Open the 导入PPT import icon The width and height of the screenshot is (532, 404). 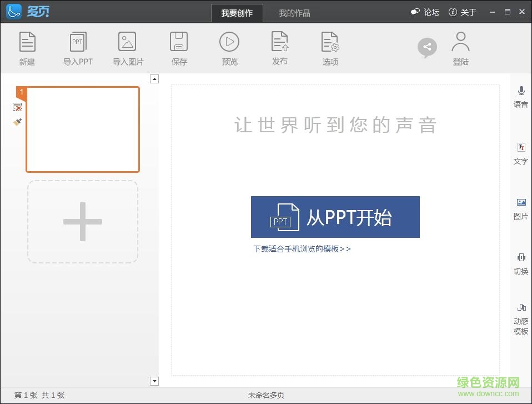tap(78, 42)
